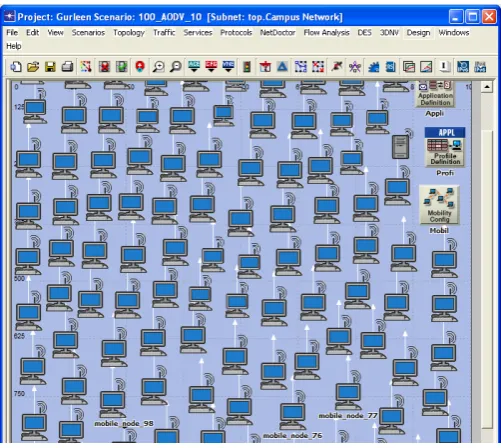Screen dimensions: 501x448
Task: Select the Profile Definition node
Action: [x=445, y=146]
